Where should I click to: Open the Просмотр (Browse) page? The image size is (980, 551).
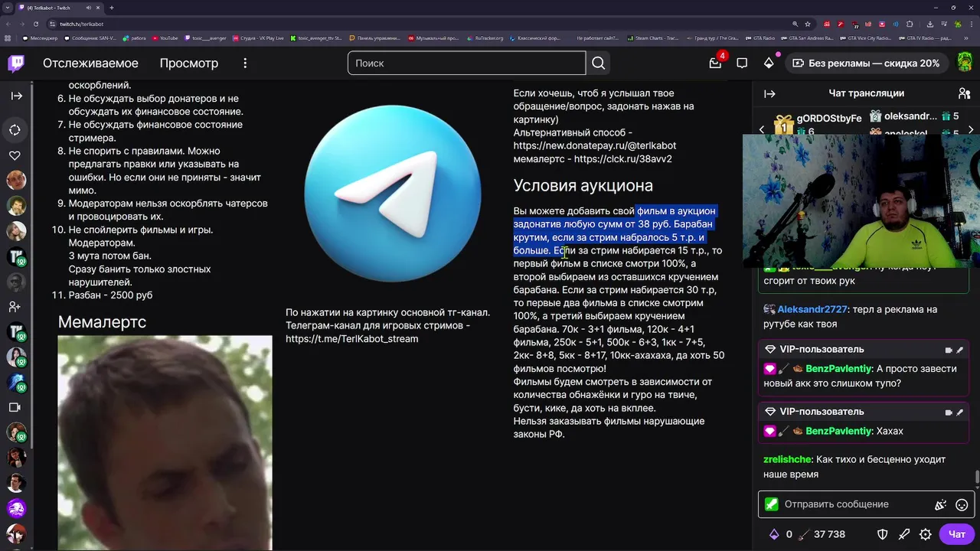coord(188,64)
